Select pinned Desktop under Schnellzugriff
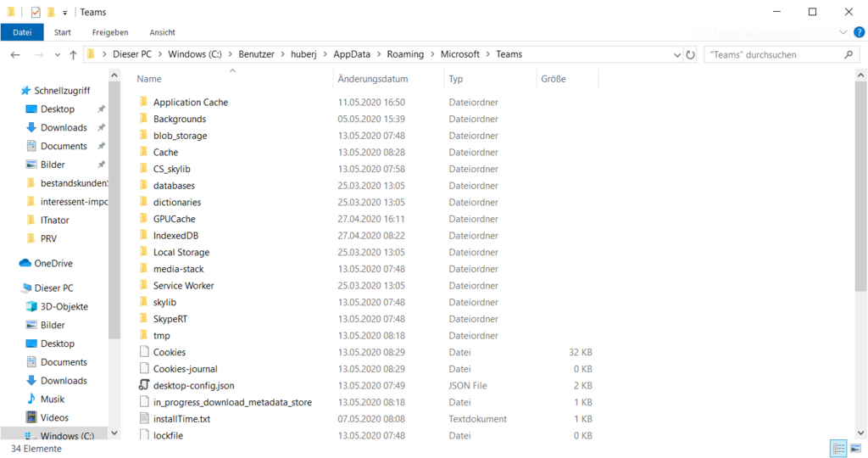Image resolution: width=868 pixels, height=458 pixels. click(57, 109)
